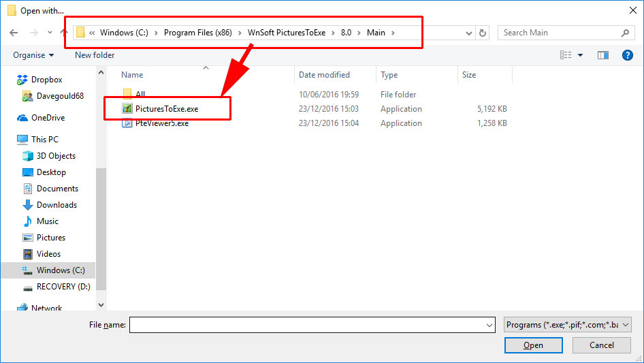Refresh the Main folder listing
Viewport: 644px width, 363px height.
pos(483,33)
